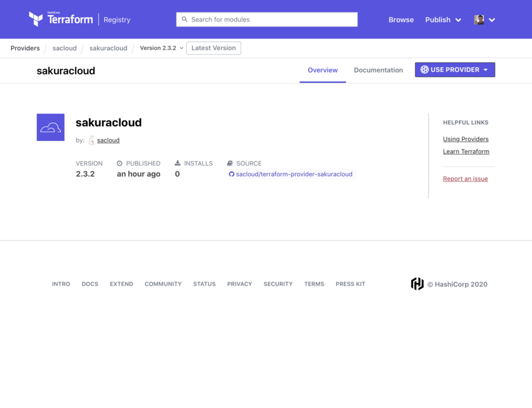532x408 pixels.
Task: Click the sacloud author avatar icon
Action: 92,140
